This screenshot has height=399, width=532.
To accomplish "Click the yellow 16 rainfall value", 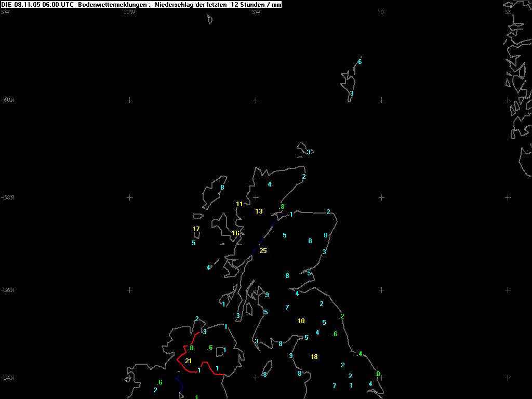I will coord(235,233).
